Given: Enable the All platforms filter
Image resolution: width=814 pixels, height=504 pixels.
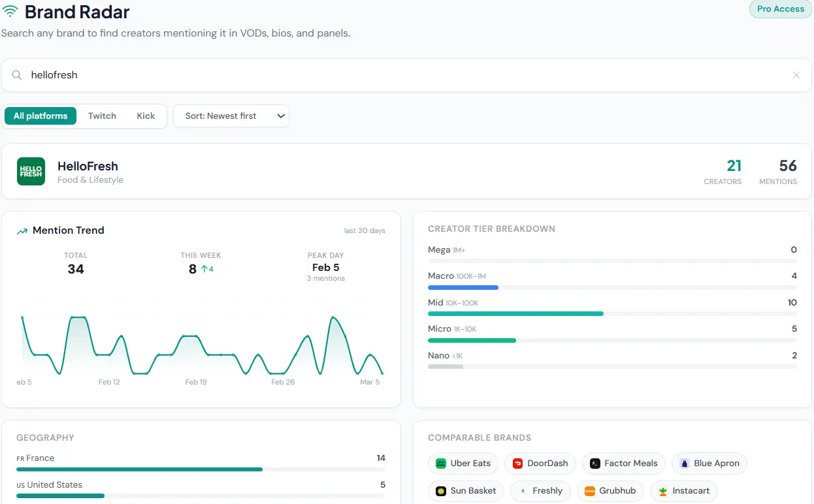Looking at the screenshot, I should click(x=40, y=116).
